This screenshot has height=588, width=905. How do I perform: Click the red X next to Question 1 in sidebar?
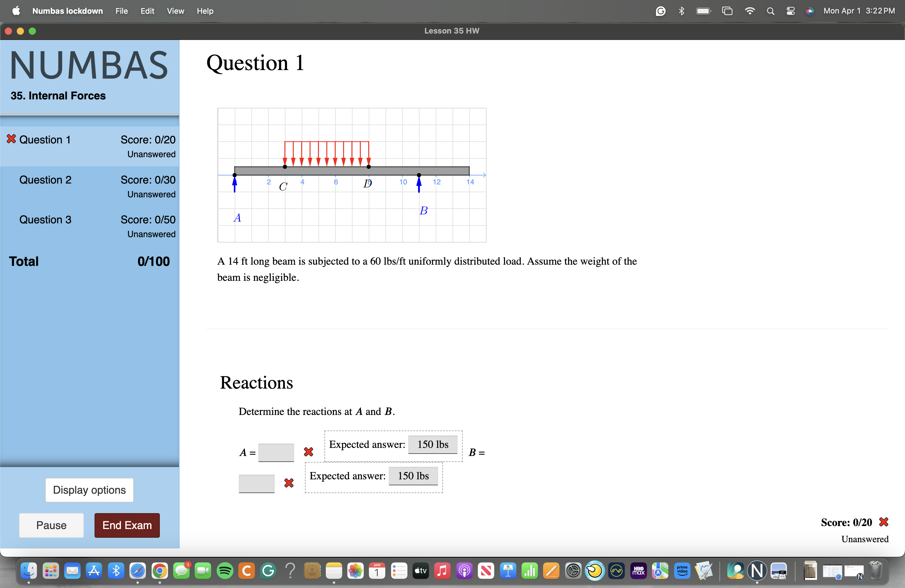(x=11, y=139)
